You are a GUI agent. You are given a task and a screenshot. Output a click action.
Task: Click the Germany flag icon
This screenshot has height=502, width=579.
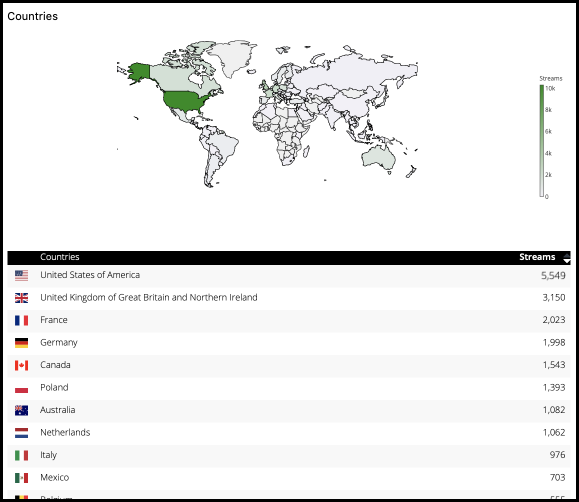coord(21,343)
